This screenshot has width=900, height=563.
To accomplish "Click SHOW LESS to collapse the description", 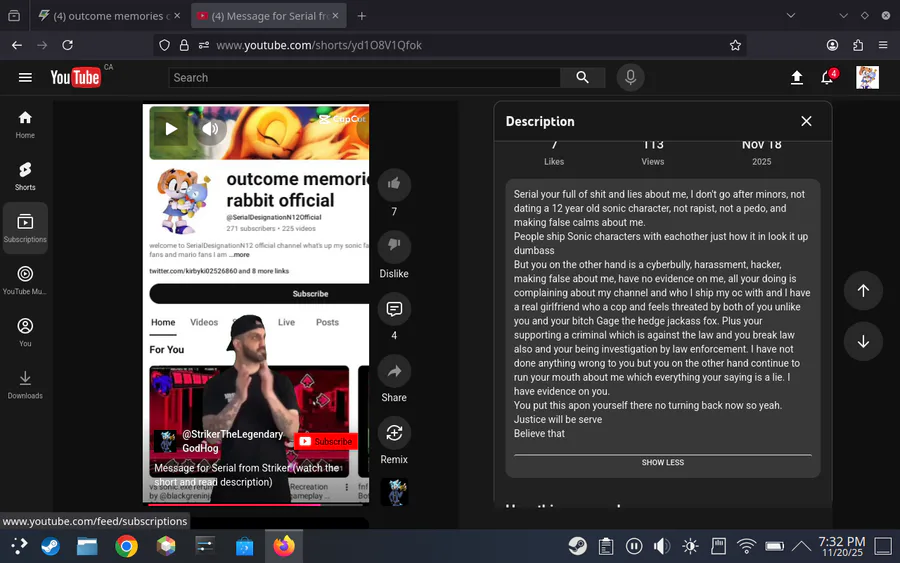I will (663, 462).
